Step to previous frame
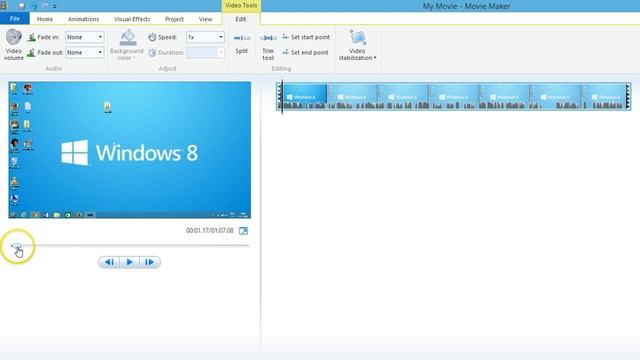Viewport: 640px width, 360px height. [x=109, y=262]
